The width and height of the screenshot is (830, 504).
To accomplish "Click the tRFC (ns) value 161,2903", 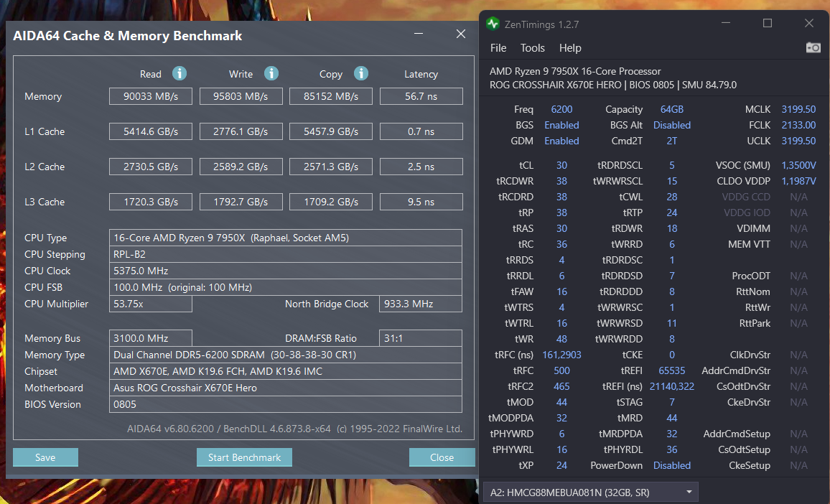I will 561,355.
